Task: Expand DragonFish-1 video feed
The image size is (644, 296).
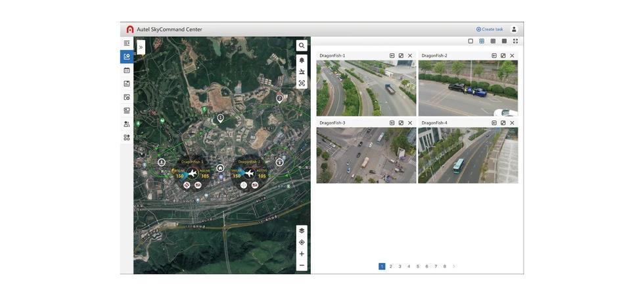Action: [401, 55]
